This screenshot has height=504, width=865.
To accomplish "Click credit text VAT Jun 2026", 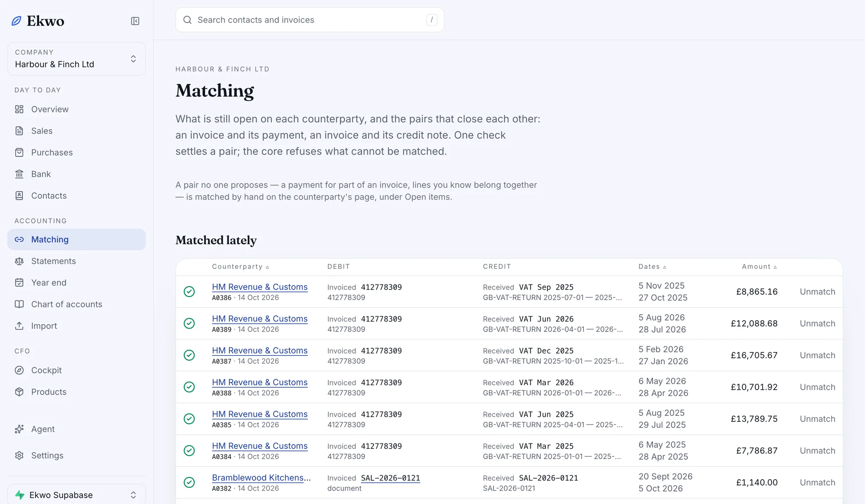I will pyautogui.click(x=546, y=319).
